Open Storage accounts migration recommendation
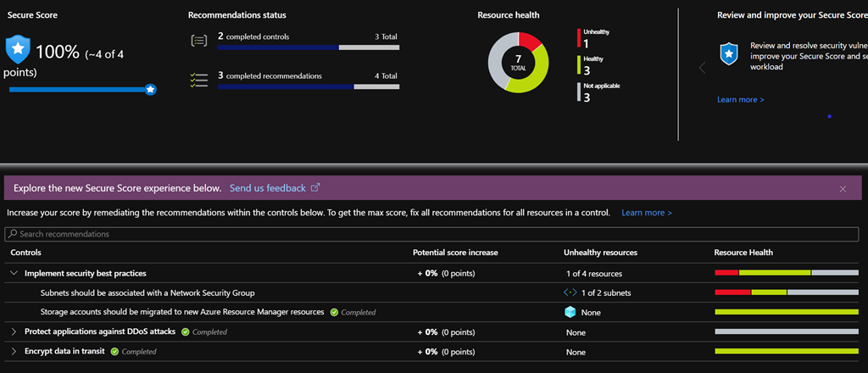This screenshot has width=868, height=373. tap(182, 312)
